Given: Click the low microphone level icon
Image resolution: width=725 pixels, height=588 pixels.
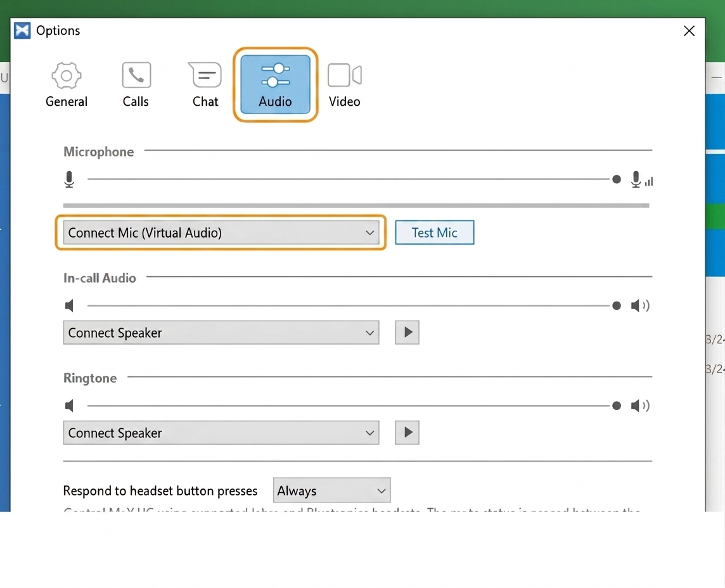Looking at the screenshot, I should 69,179.
